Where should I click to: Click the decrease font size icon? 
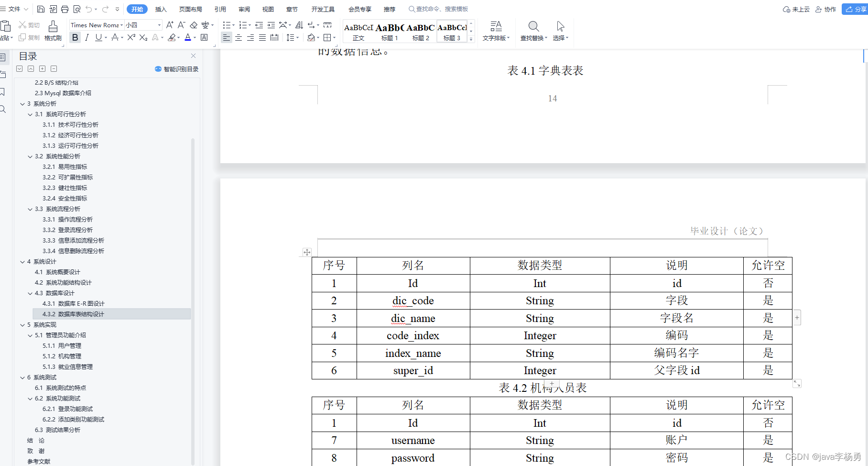click(182, 25)
